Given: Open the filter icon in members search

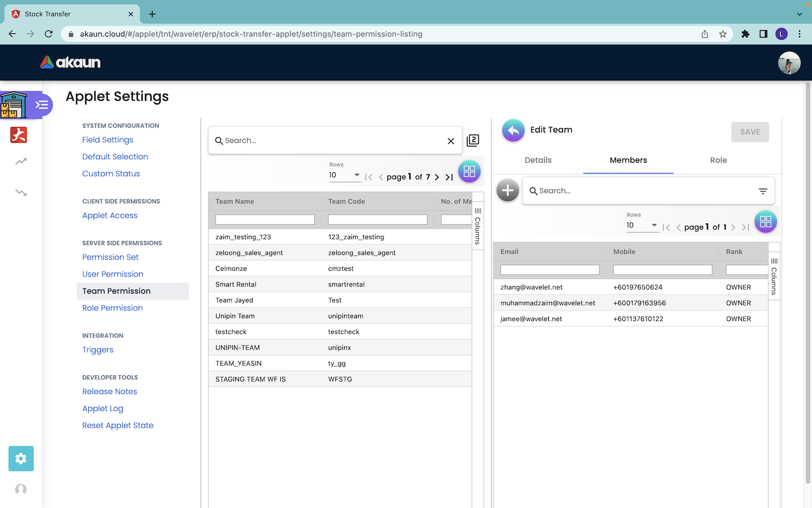Looking at the screenshot, I should tap(762, 191).
